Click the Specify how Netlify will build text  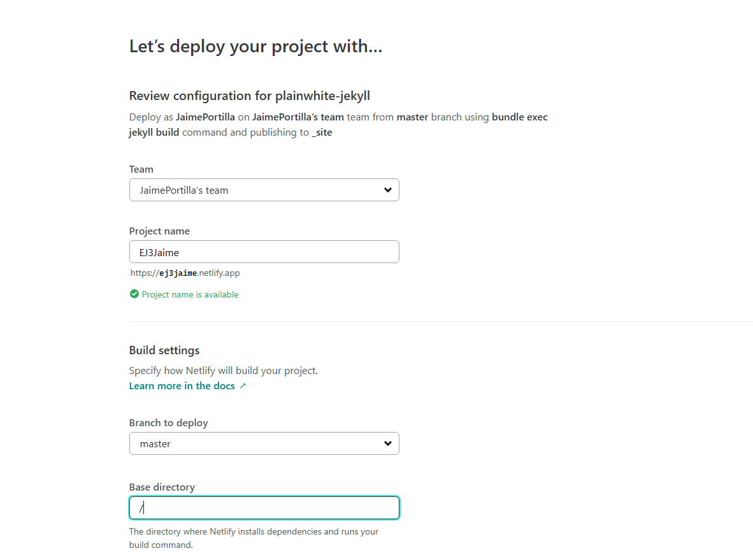[x=223, y=371]
